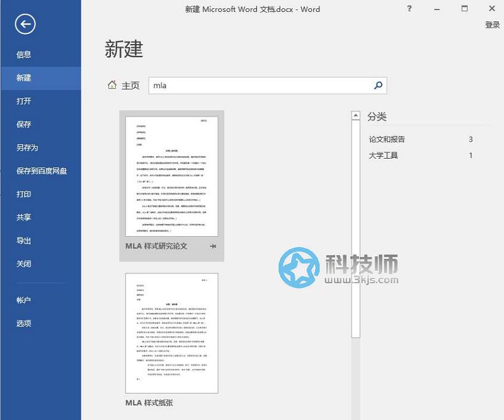This screenshot has height=420, width=504.
Task: Click the 主页 link
Action: pyautogui.click(x=130, y=86)
